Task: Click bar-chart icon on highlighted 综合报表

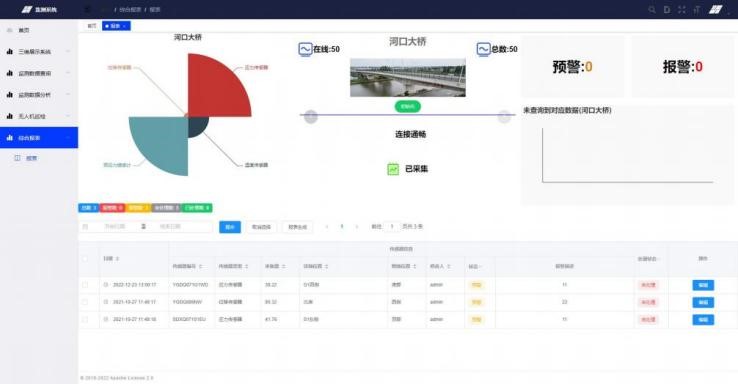Action: click(x=10, y=137)
